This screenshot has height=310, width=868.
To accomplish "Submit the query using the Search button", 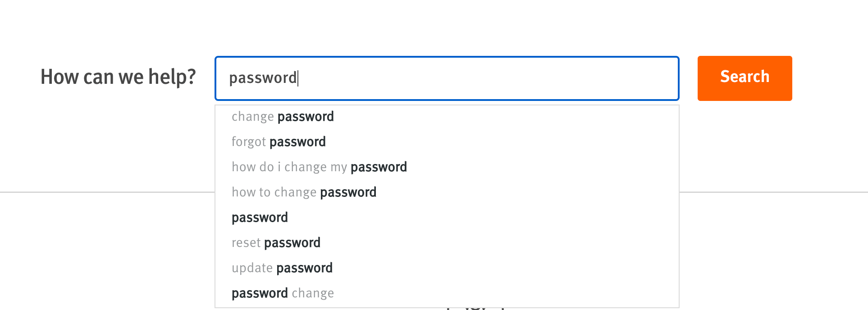I will click(745, 78).
